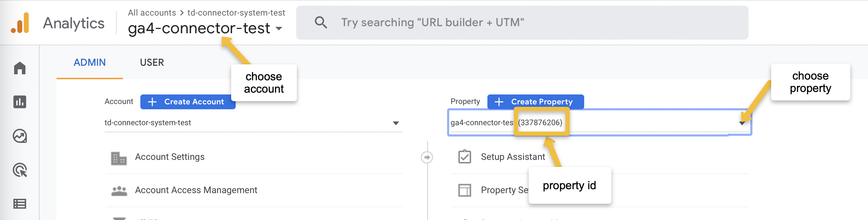Click the arrow circle between account and property columns
Screen dimensions: 868x220
(427, 157)
